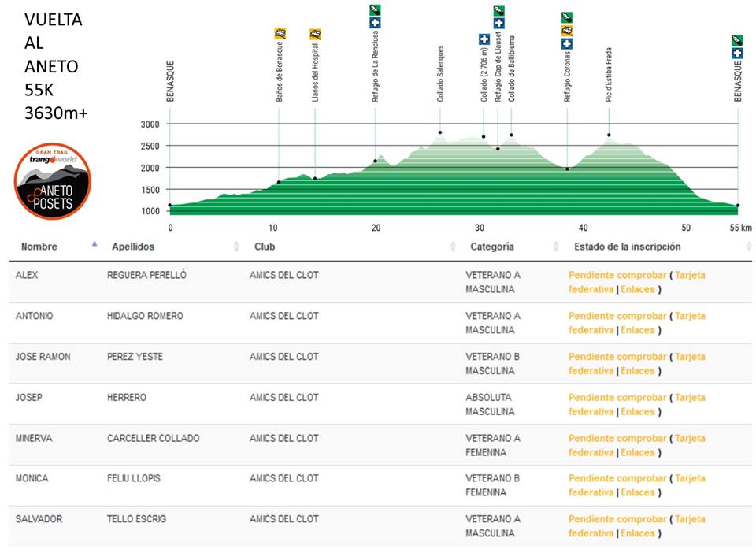Screen dimensions: 756x553
Task: Click blue cross icon above Refugio de La Renclusa
Action: [x=375, y=23]
